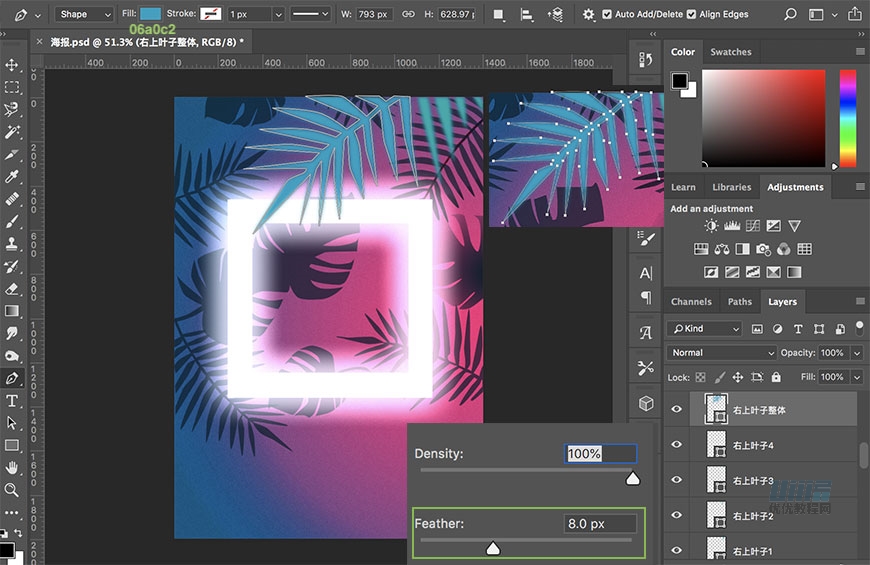The image size is (870, 565).
Task: Click the Fill color swatch
Action: coord(150,15)
